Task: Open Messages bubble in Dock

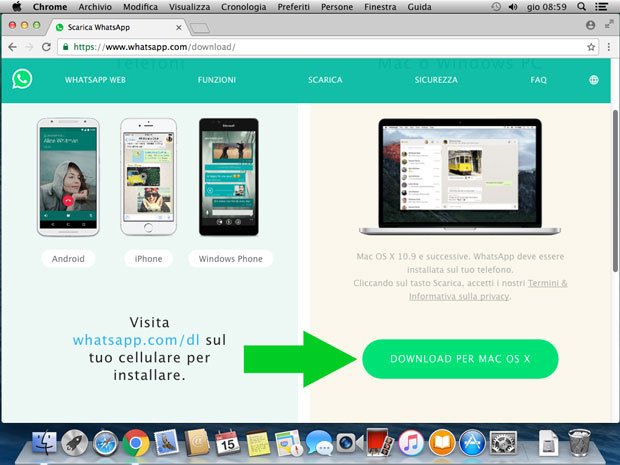Action: pos(319,443)
